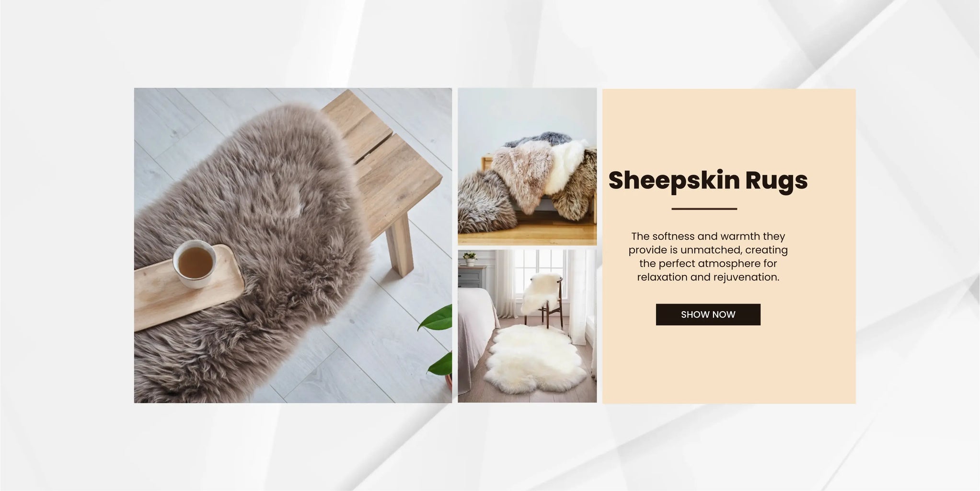This screenshot has height=491, width=980.
Task: Open the stacked multicolor sheepskins photo
Action: [527, 167]
